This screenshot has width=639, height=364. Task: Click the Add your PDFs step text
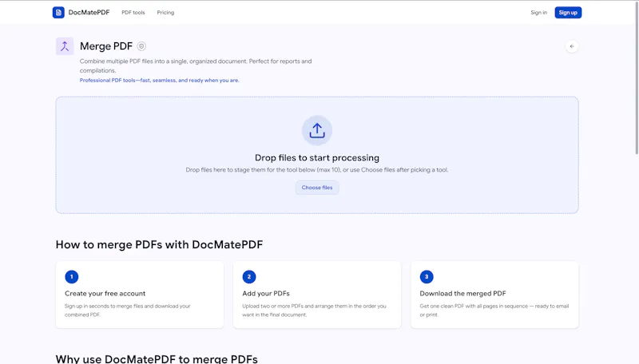(x=266, y=294)
